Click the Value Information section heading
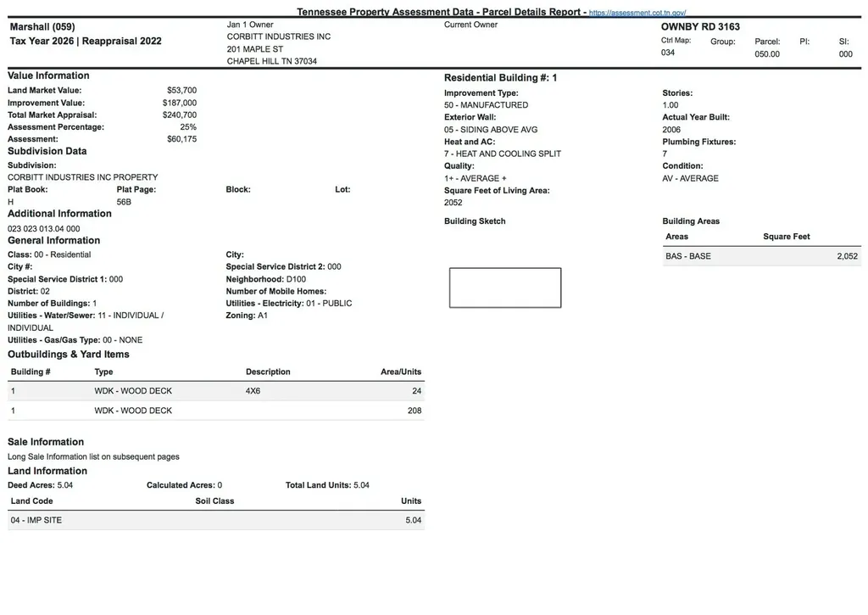Image resolution: width=868 pixels, height=615 pixels. point(48,75)
